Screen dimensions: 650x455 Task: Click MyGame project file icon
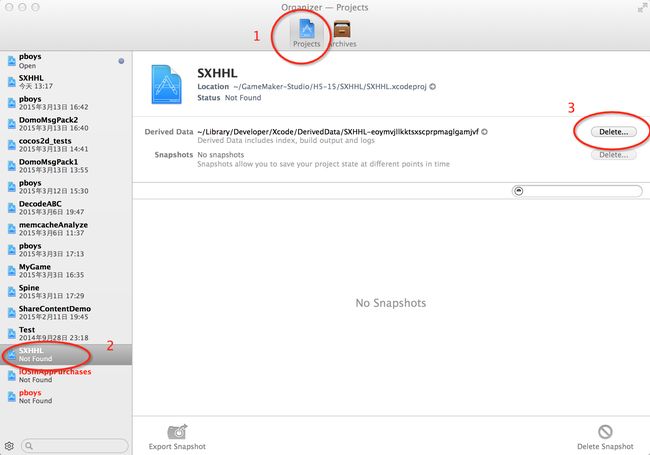click(x=12, y=271)
